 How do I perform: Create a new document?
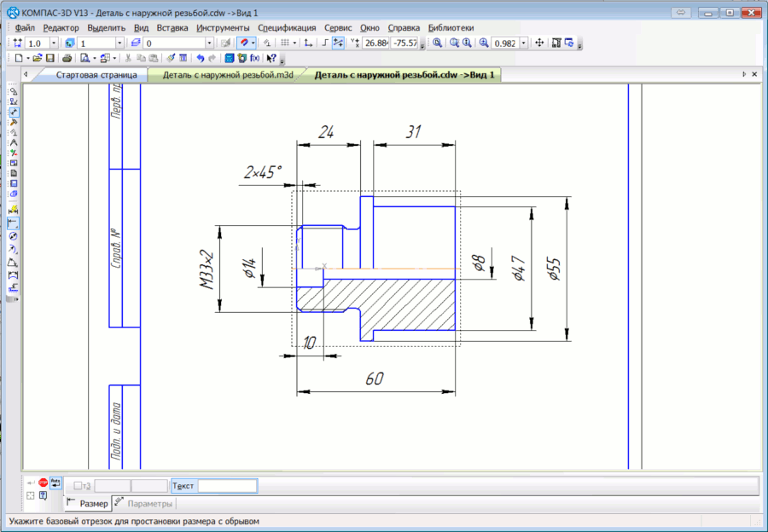[x=19, y=58]
